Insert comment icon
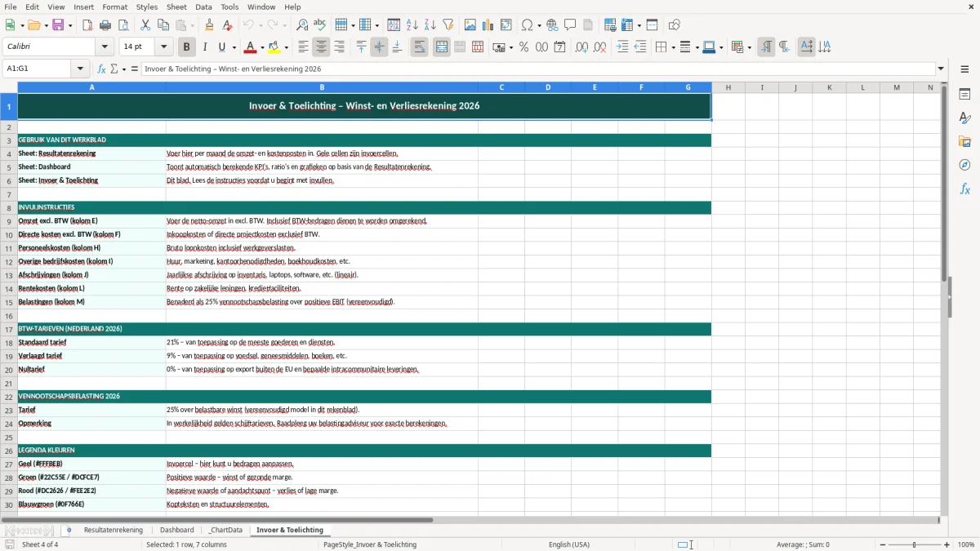980x551 pixels. (570, 25)
